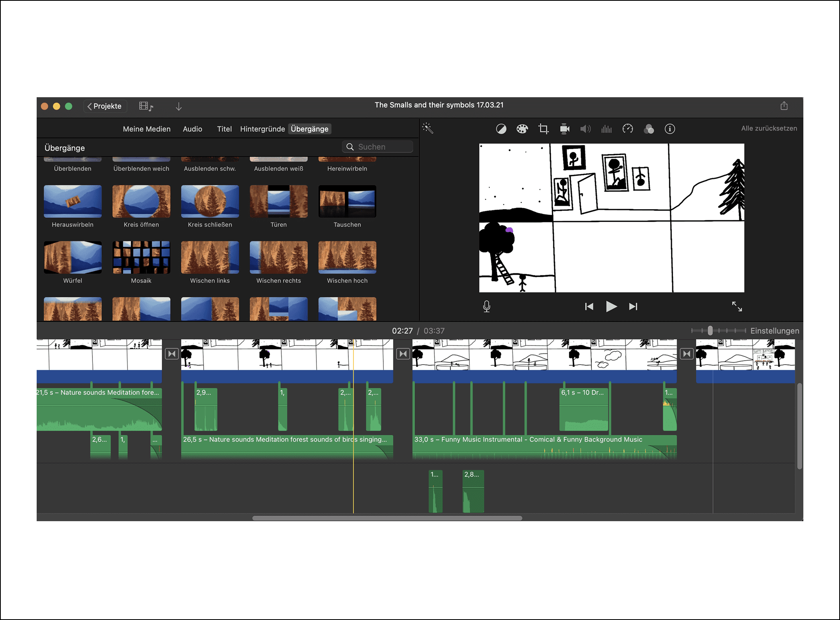Open noise reduction and equalizer icon

(x=606, y=129)
